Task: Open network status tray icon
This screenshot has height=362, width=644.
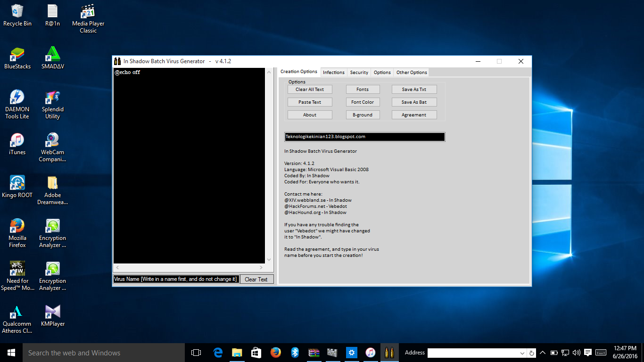Action: 565,353
